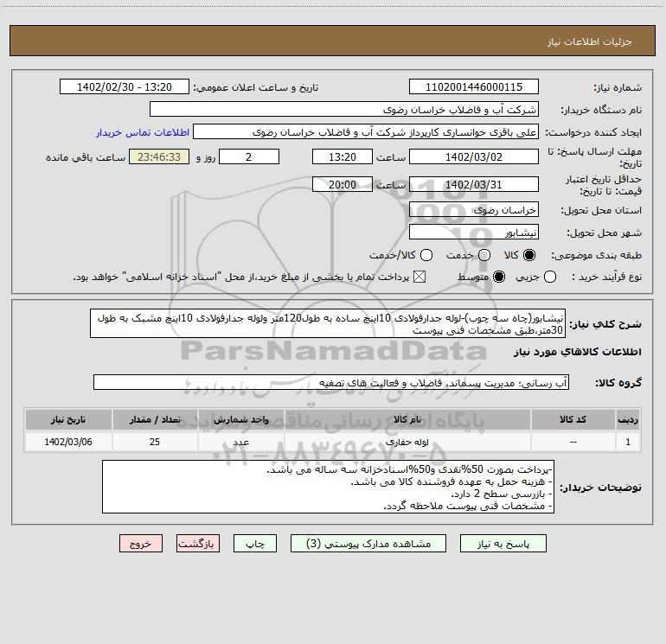This screenshot has width=666, height=644.
Task: Click the شماره نیاز field 1102001446000115
Action: [x=474, y=87]
